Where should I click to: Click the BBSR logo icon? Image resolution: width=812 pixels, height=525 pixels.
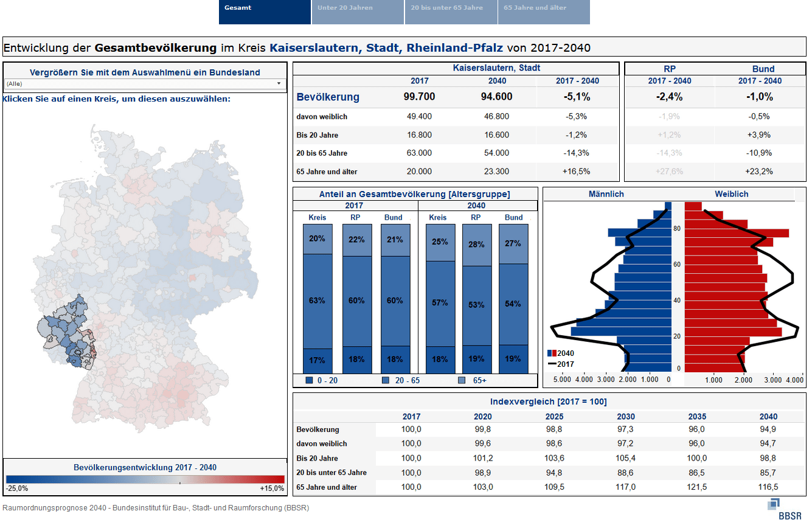click(774, 504)
